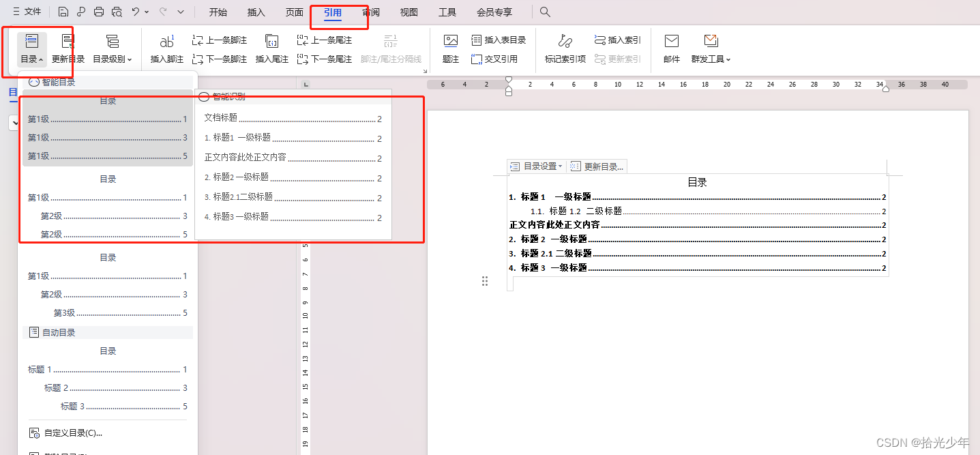Click the Update TOC button above document table
The image size is (980, 455).
(597, 166)
